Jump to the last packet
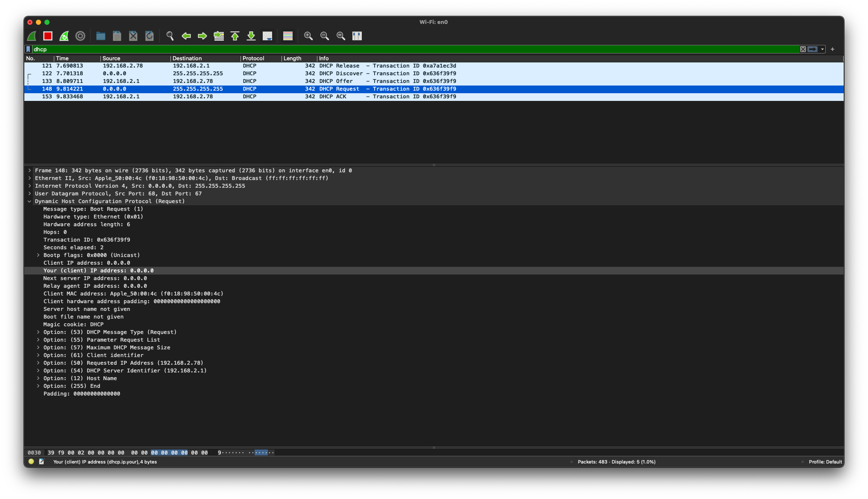 point(251,36)
